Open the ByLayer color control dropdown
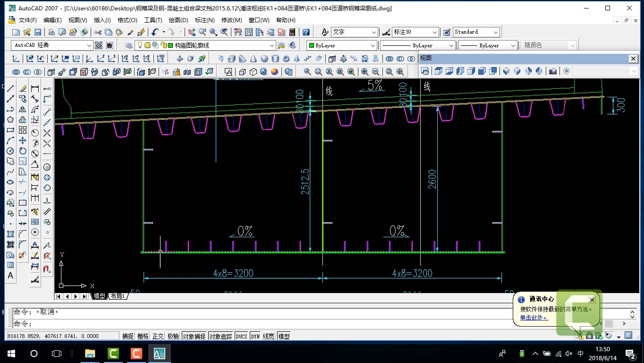This screenshot has height=363, width=644. coord(373,45)
